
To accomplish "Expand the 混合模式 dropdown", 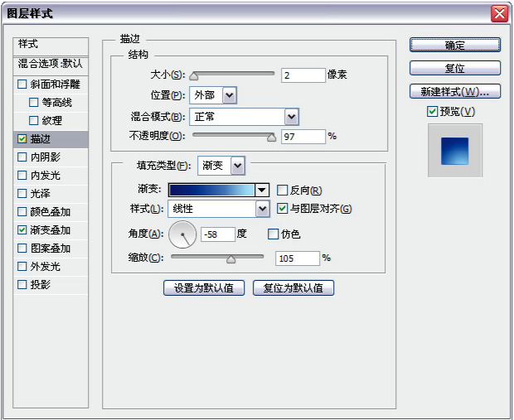I will pyautogui.click(x=291, y=117).
